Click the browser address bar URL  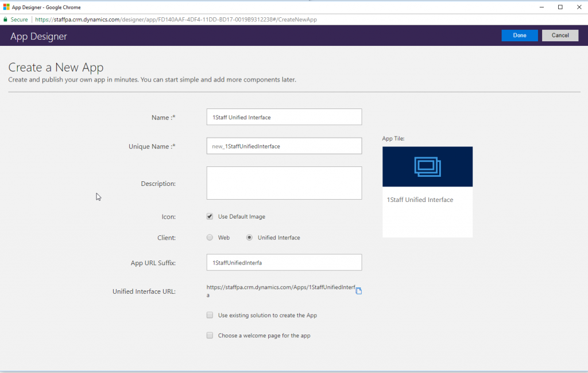pyautogui.click(x=176, y=20)
